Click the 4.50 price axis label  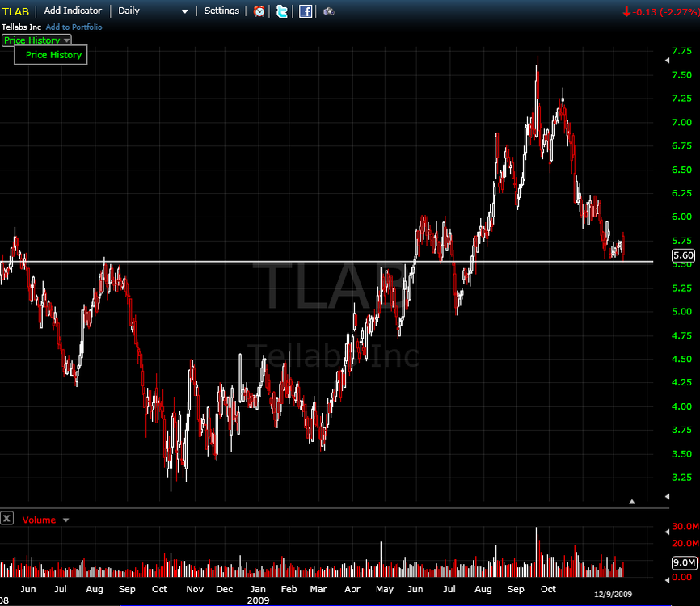[x=681, y=359]
